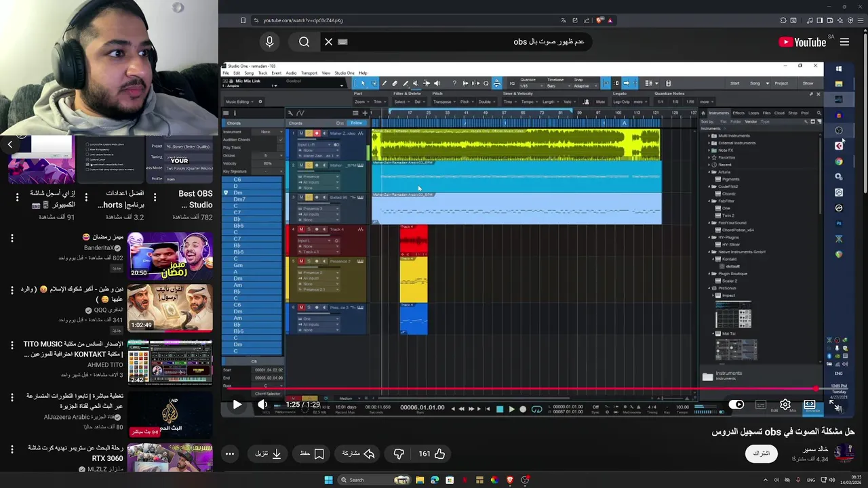Image resolution: width=868 pixels, height=488 pixels.
Task: Switch player to theater mode
Action: pos(810,405)
